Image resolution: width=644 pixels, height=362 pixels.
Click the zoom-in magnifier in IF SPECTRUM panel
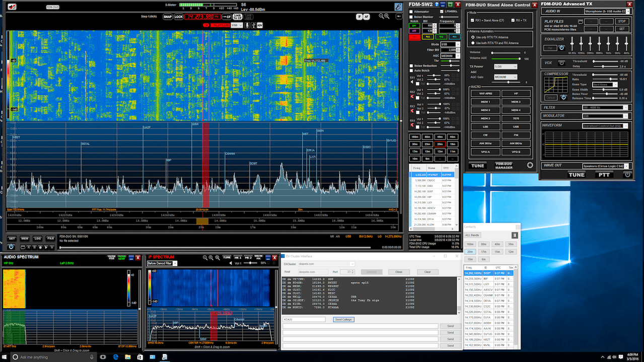coord(210,257)
